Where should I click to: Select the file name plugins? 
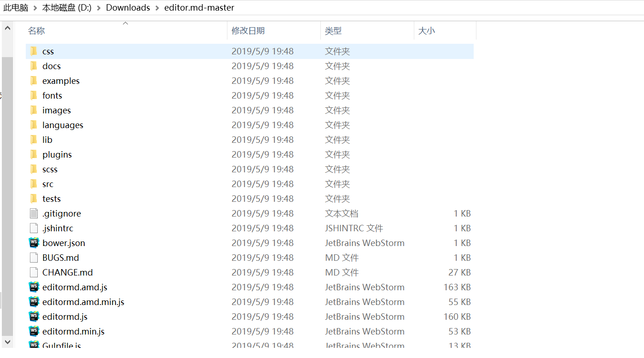57,154
